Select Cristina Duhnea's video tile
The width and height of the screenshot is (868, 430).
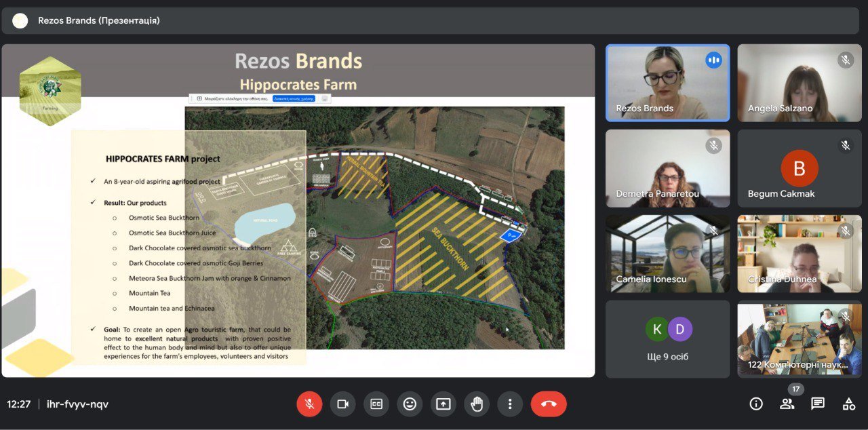pos(800,254)
